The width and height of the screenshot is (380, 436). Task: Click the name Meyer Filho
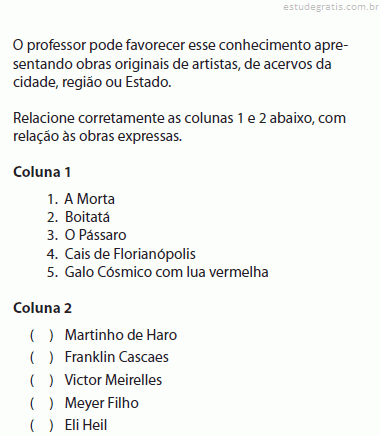tap(102, 403)
